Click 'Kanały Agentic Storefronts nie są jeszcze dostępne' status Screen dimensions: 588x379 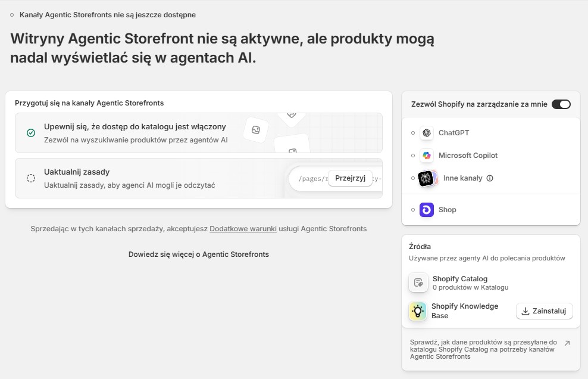pos(108,15)
